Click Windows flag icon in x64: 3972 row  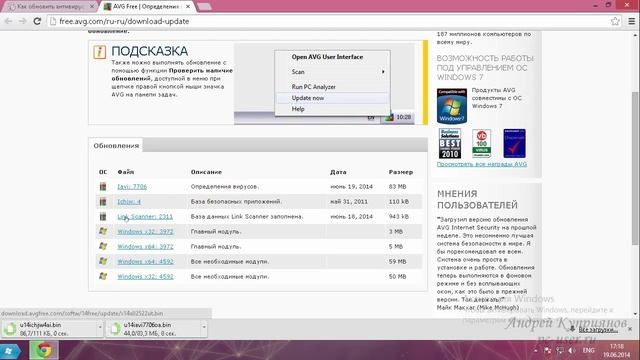(x=103, y=247)
